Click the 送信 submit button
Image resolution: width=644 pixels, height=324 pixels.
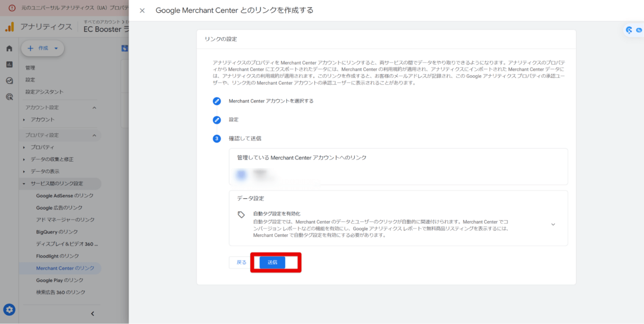[x=272, y=262]
